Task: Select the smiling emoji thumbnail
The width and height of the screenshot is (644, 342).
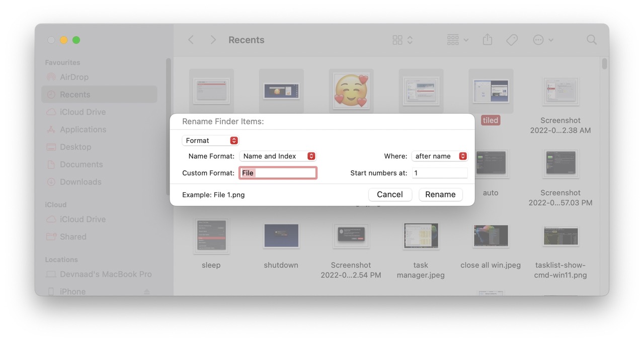Action: [x=351, y=92]
